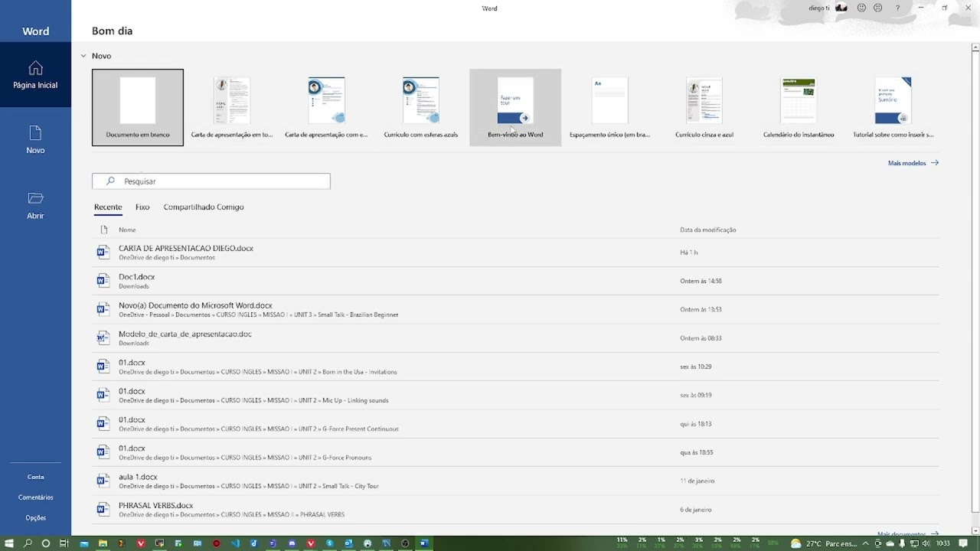Open the notification center icon
The image size is (980, 551).
(963, 543)
